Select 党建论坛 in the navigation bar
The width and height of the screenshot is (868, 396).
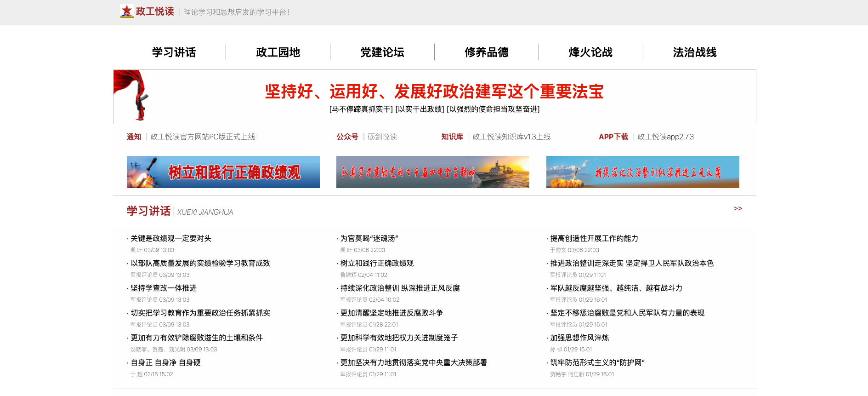(382, 52)
